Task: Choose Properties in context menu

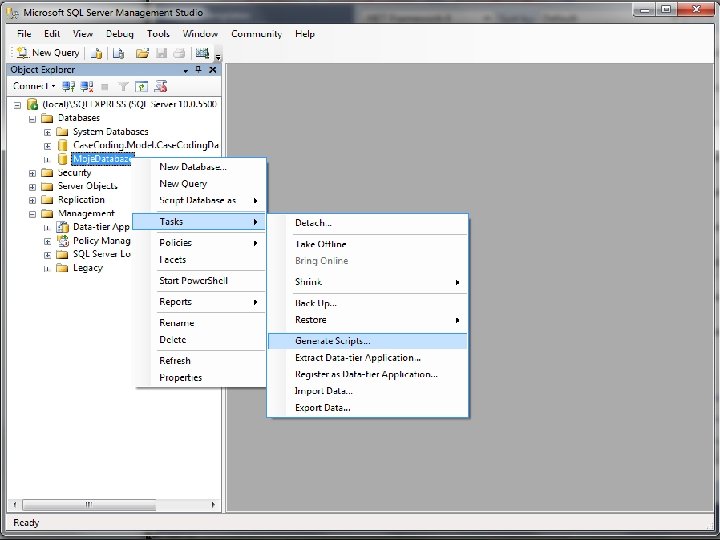Action: tap(200, 377)
